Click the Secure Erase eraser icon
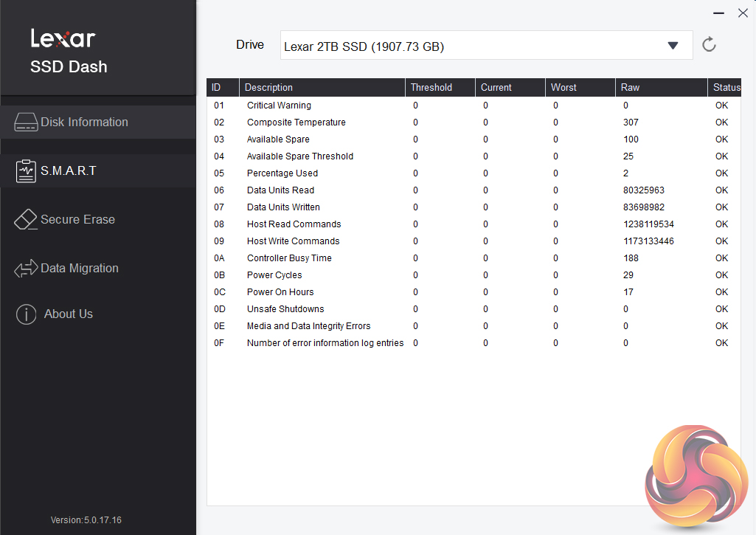 pos(26,219)
